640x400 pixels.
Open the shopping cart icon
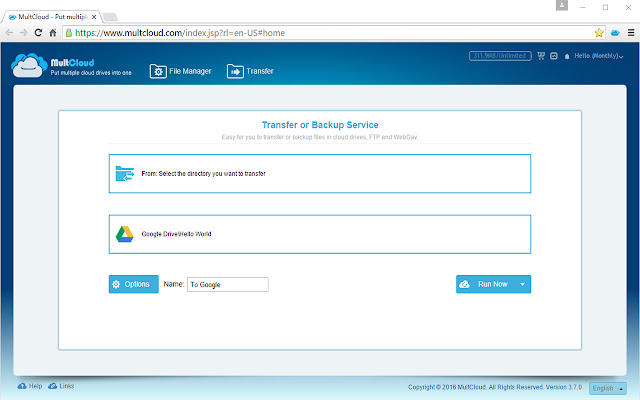pyautogui.click(x=541, y=56)
